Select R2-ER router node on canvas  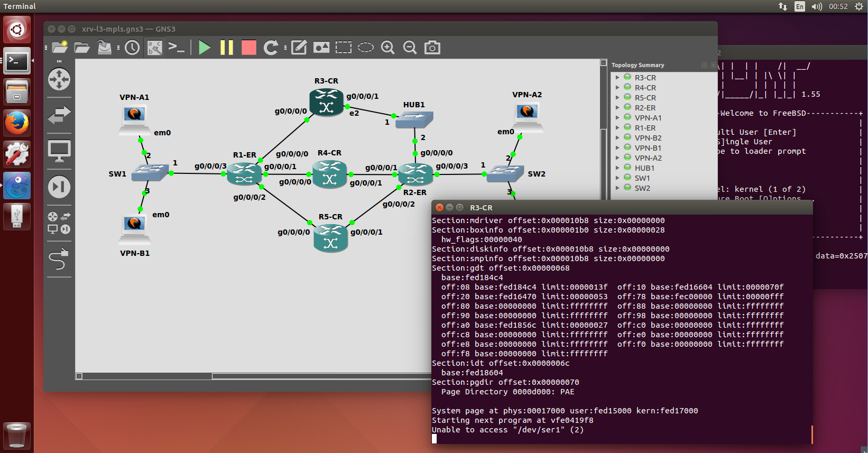click(415, 174)
